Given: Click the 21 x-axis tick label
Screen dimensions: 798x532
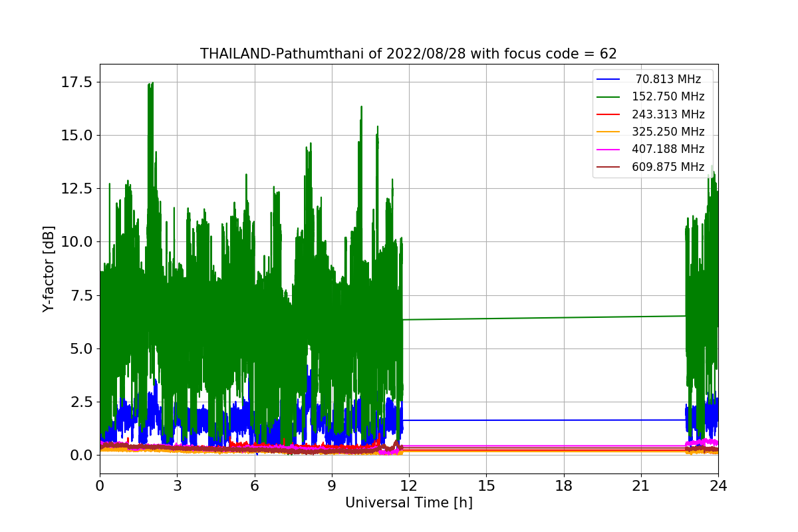Looking at the screenshot, I should pos(641,485).
